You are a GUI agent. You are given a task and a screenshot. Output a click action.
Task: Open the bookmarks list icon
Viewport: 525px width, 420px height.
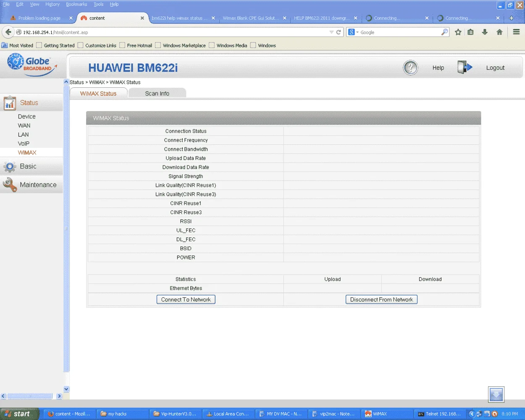[x=471, y=32]
